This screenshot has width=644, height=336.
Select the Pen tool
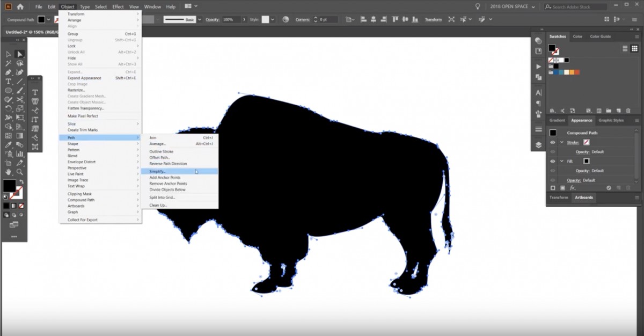click(9, 72)
